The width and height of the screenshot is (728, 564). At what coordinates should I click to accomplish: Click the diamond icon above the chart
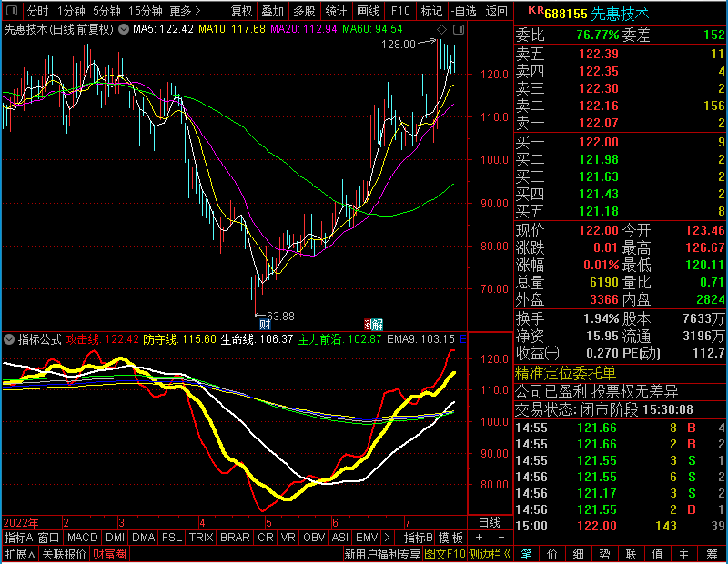[441, 30]
